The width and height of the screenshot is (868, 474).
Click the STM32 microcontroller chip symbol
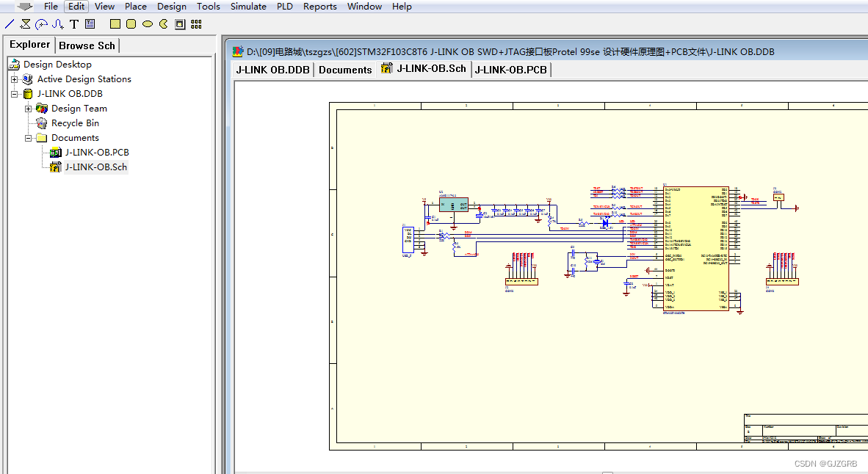click(696, 248)
